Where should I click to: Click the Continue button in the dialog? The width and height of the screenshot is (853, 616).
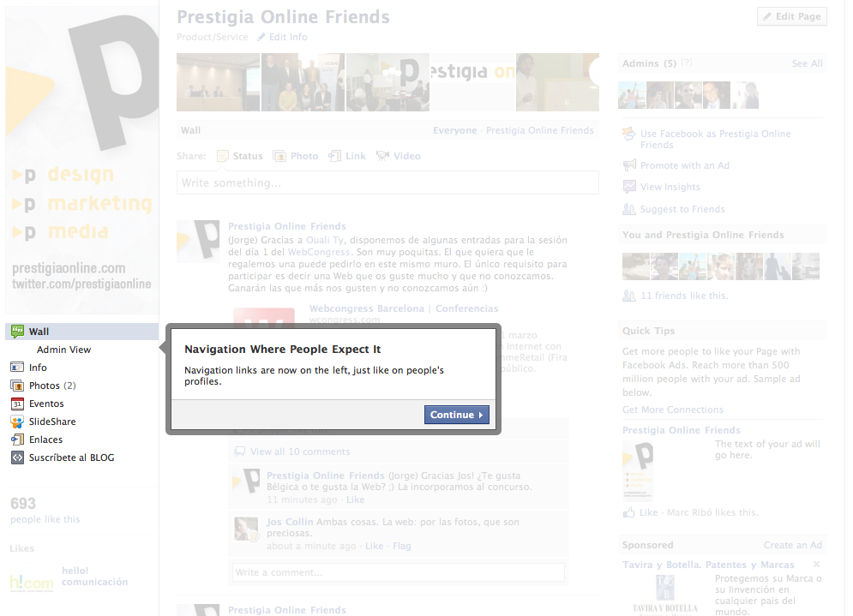coord(456,415)
